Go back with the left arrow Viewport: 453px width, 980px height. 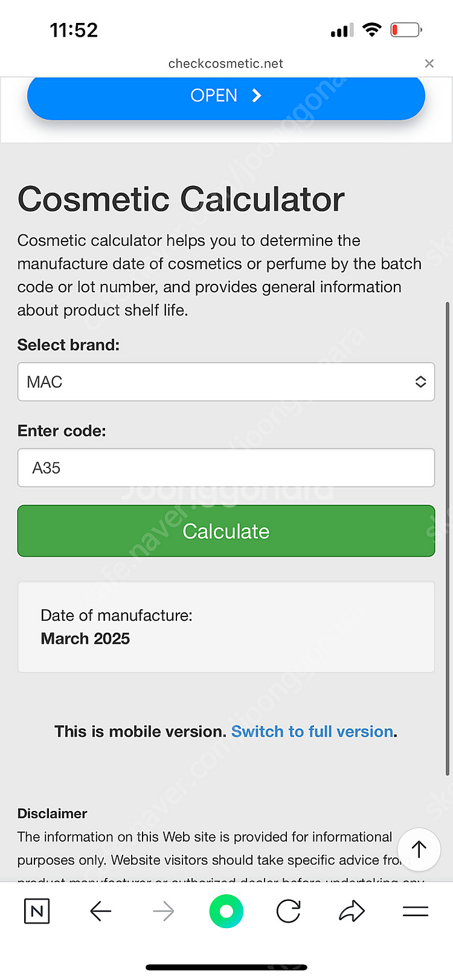tap(100, 911)
